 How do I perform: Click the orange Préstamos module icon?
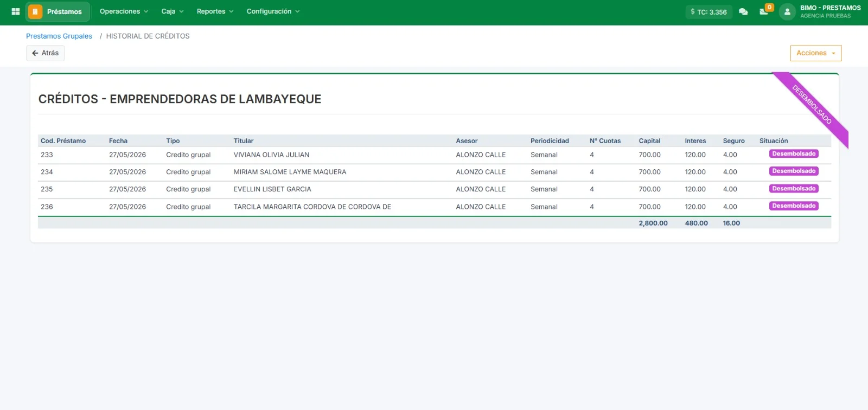(35, 11)
